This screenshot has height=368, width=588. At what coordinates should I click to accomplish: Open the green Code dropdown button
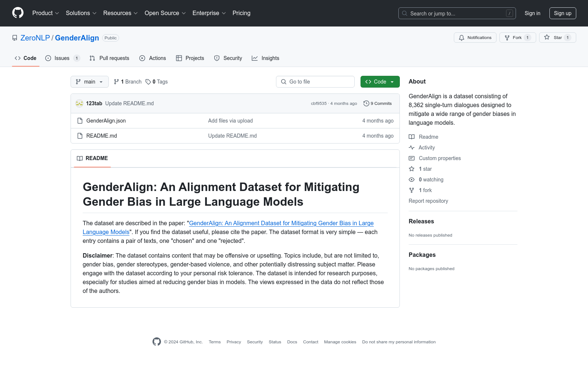380,82
